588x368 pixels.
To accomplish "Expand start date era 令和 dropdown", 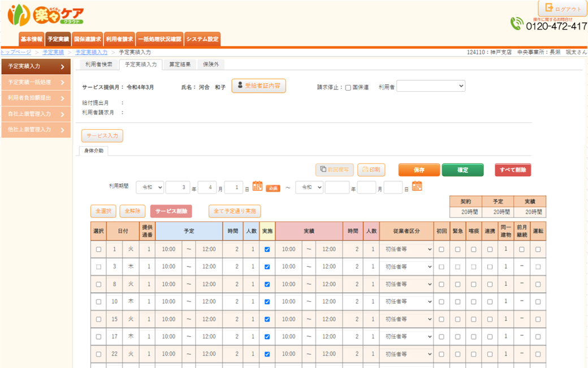I will pyautogui.click(x=150, y=187).
